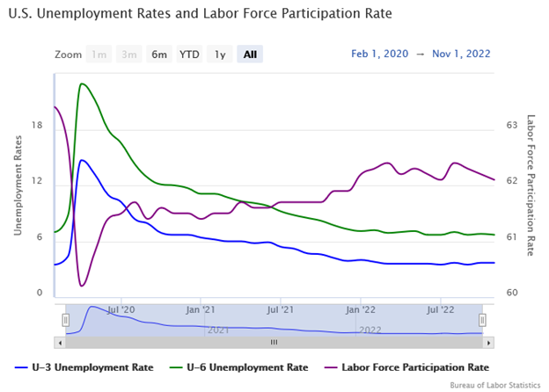Click the navigator scrollbar right arrow
This screenshot has height=392, width=549.
(x=487, y=342)
